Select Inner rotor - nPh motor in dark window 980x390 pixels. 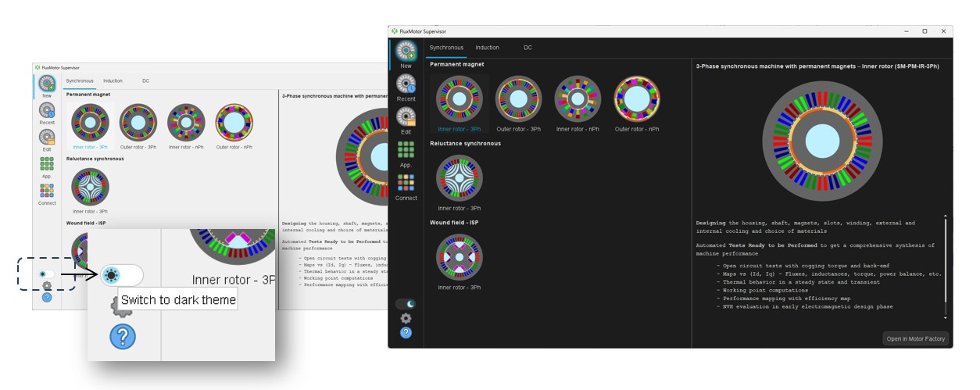(x=578, y=99)
